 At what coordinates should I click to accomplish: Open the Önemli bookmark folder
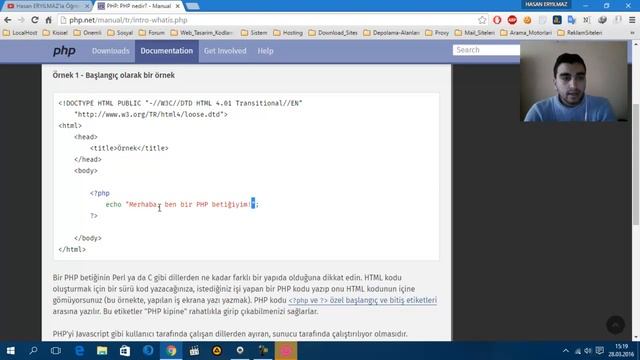pos(87,33)
